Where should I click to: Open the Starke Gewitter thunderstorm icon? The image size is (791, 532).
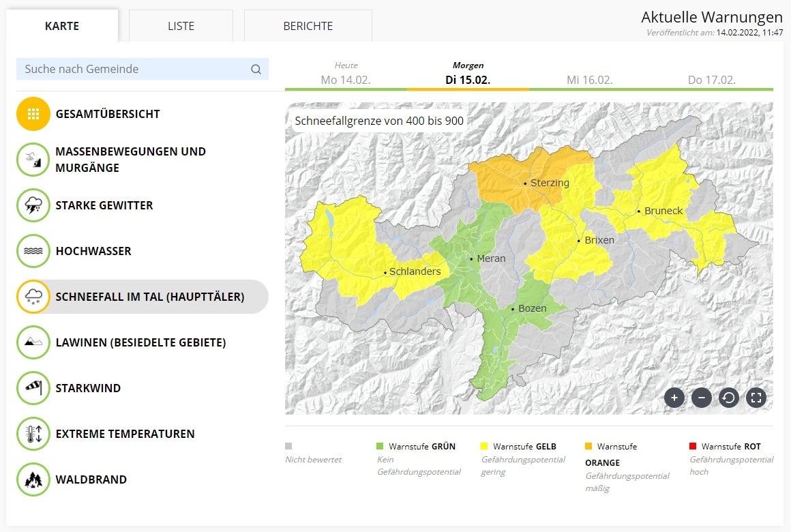(33, 205)
